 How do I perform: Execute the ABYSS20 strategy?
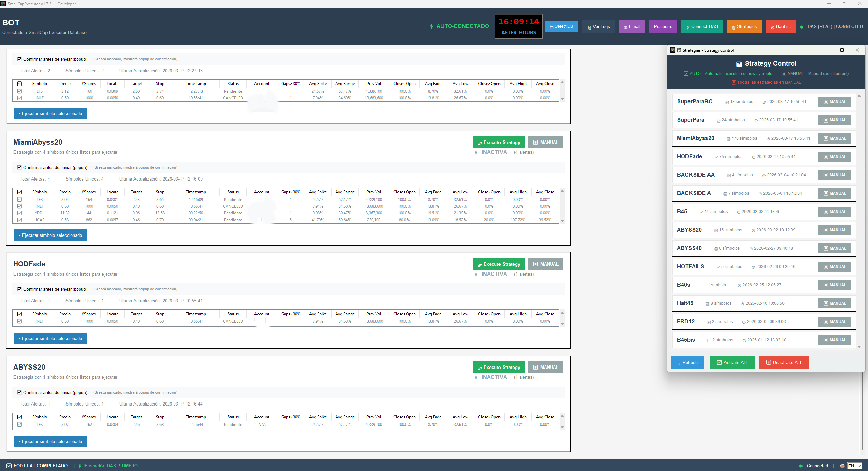pyautogui.click(x=499, y=367)
